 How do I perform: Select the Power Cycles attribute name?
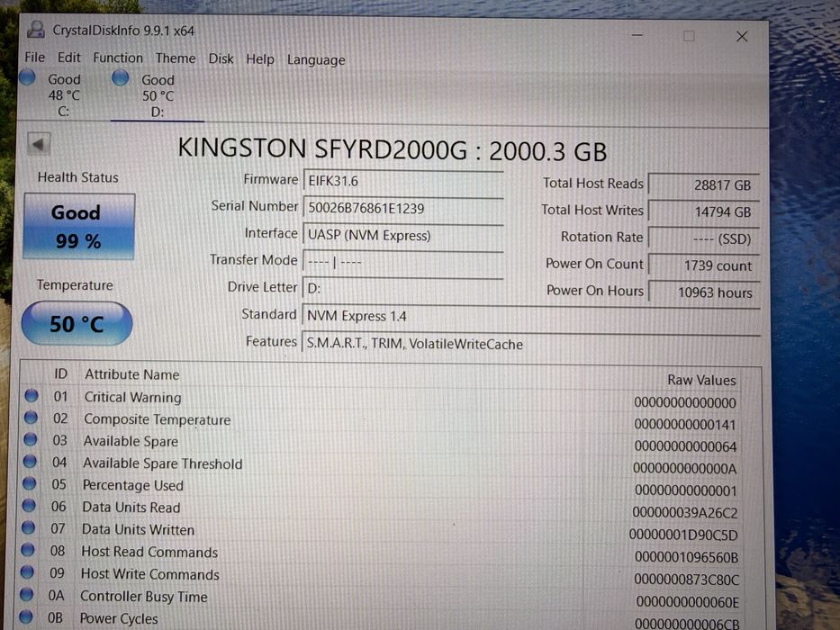[119, 619]
